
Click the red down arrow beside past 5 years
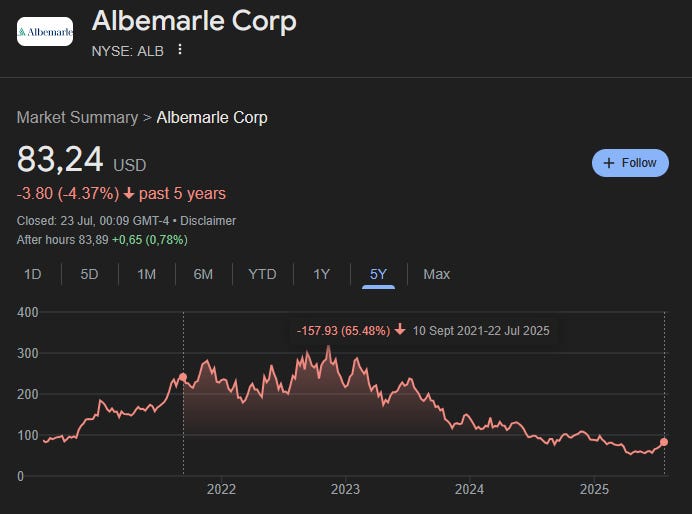point(129,193)
